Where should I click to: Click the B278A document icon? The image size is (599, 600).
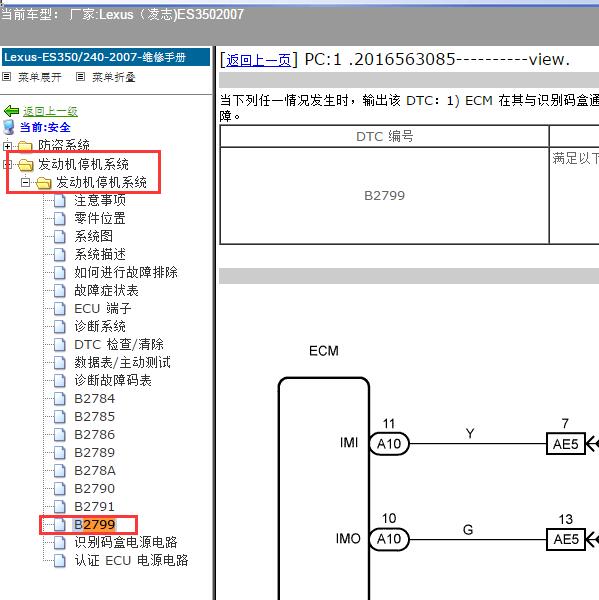tap(60, 470)
